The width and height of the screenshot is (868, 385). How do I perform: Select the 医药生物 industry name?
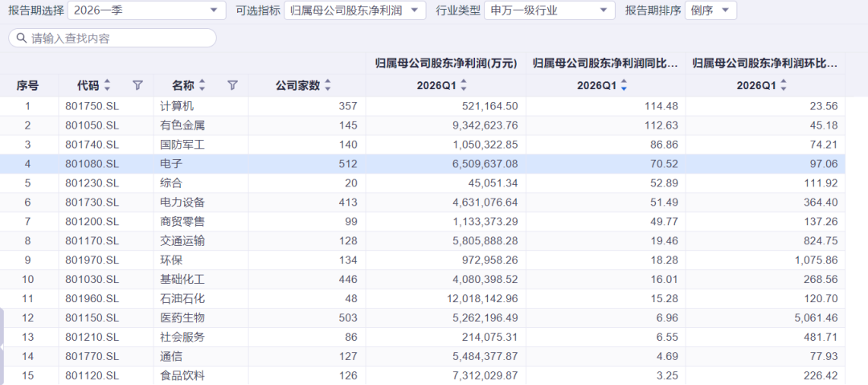(182, 318)
